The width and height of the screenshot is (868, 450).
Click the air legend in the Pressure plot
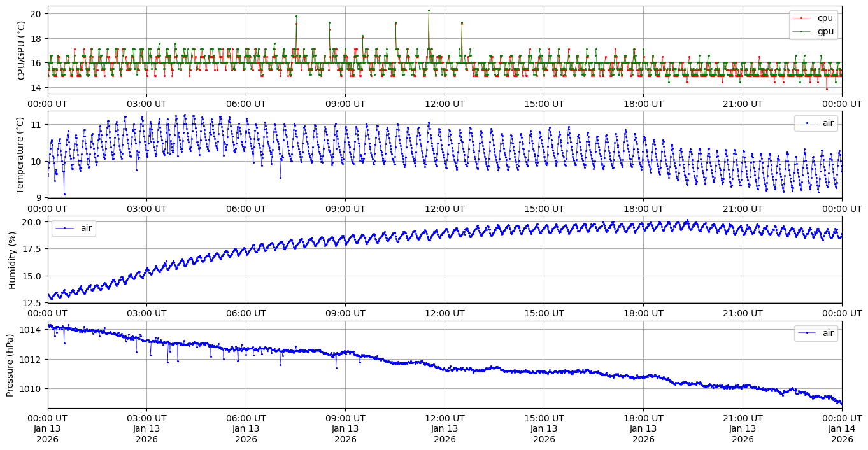tap(827, 332)
